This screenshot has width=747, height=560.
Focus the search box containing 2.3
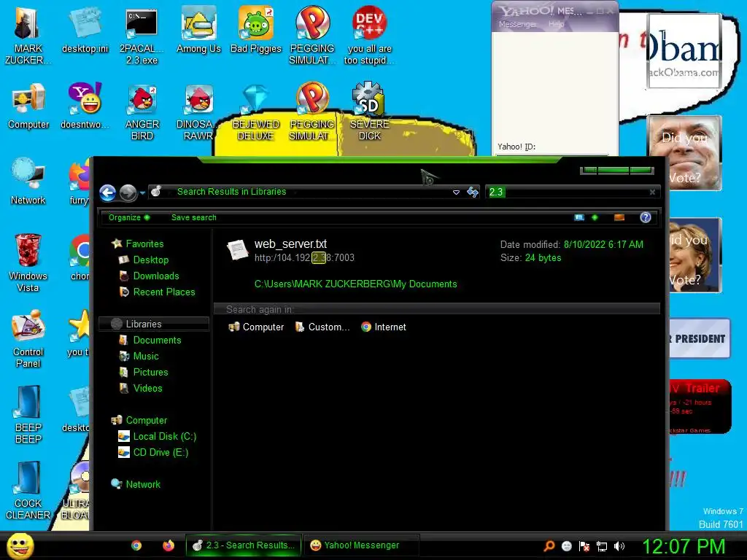[x=567, y=192]
